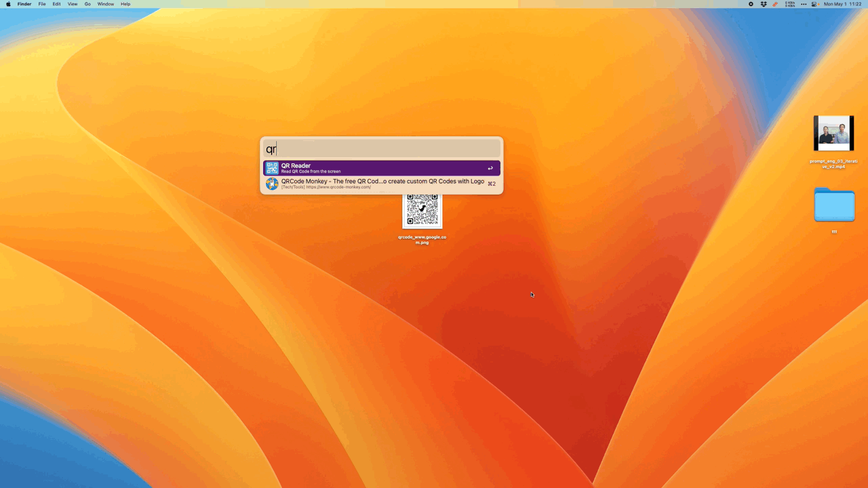
Task: Open the Help menu
Action: point(125,4)
